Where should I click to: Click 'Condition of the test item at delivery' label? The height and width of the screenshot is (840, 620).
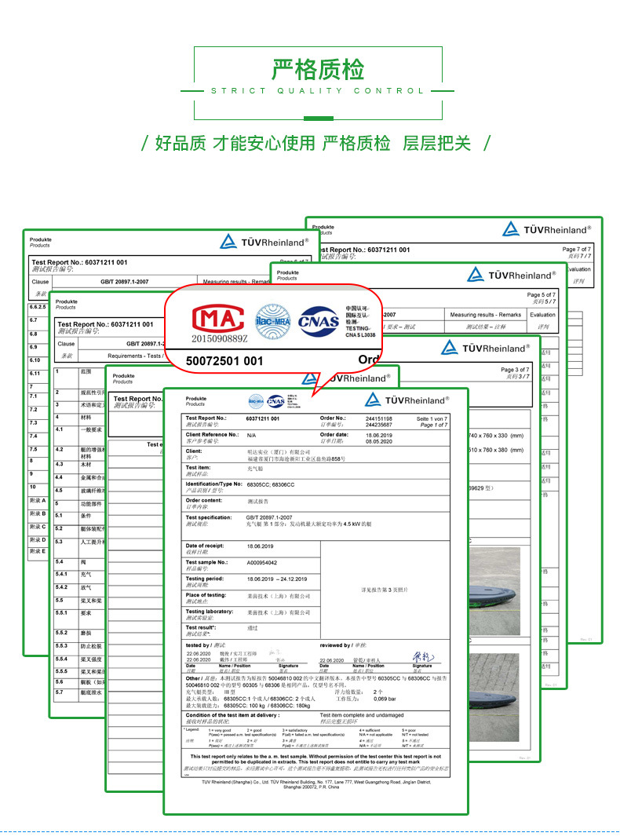pyautogui.click(x=232, y=715)
